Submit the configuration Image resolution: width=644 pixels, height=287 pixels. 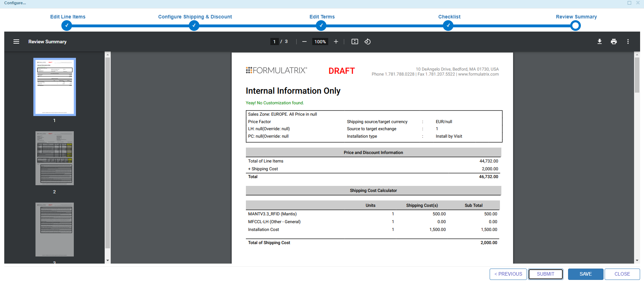pyautogui.click(x=545, y=274)
